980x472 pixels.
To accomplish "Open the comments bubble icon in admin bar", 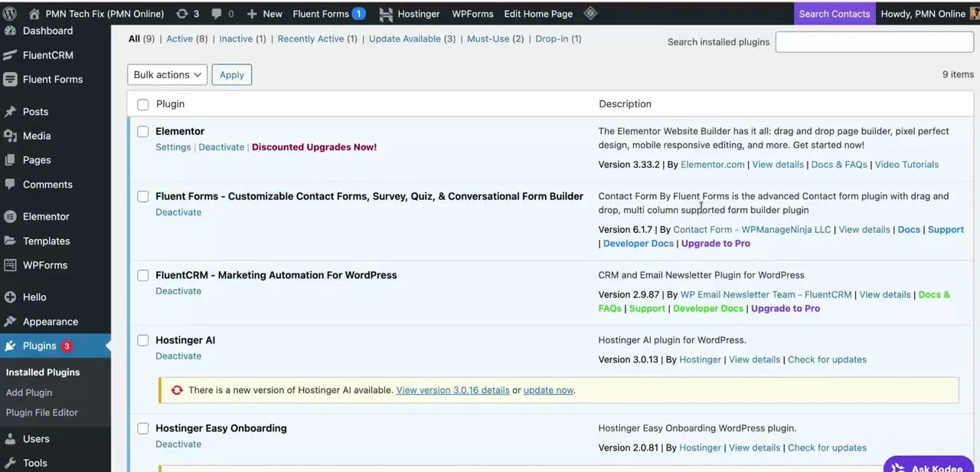I will (x=217, y=14).
